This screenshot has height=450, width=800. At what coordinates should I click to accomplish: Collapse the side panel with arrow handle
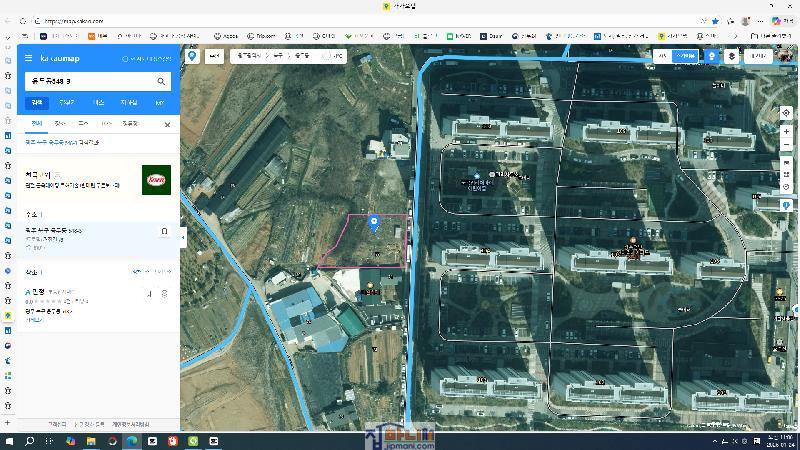[x=183, y=238]
